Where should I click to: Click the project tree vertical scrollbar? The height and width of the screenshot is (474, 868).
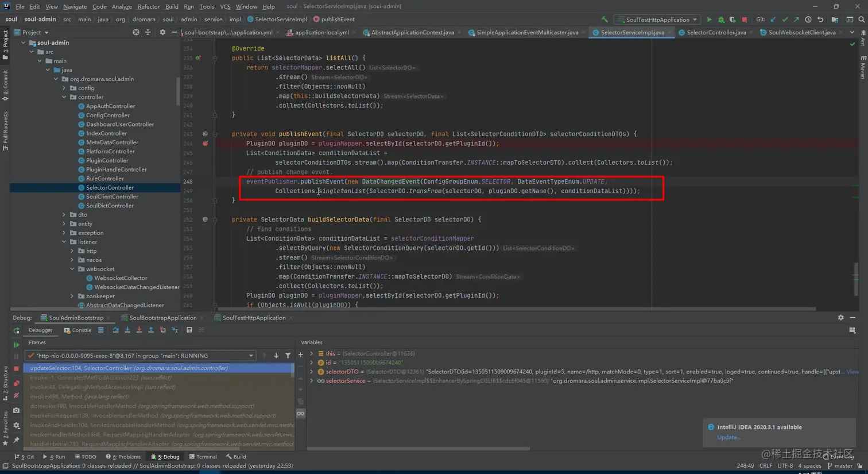(x=178, y=92)
